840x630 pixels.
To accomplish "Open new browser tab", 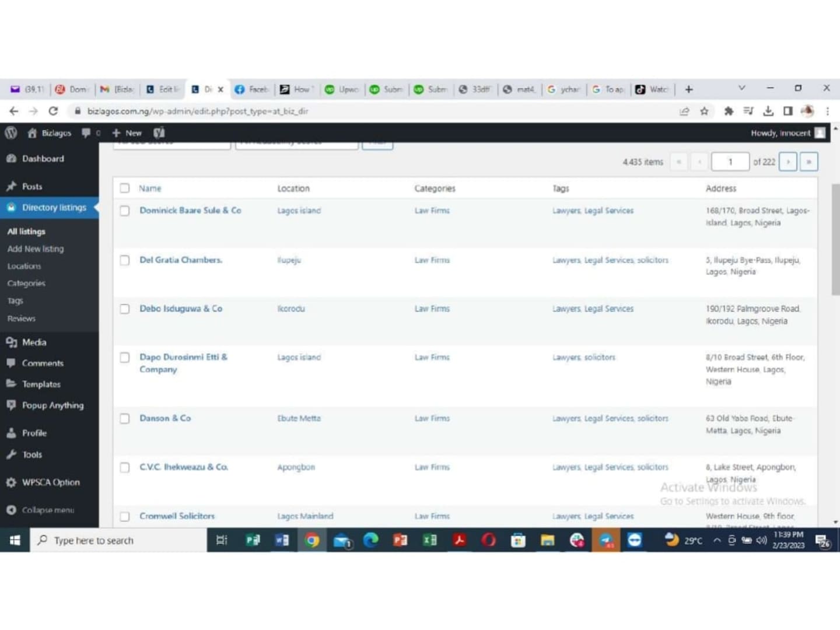I will [689, 89].
